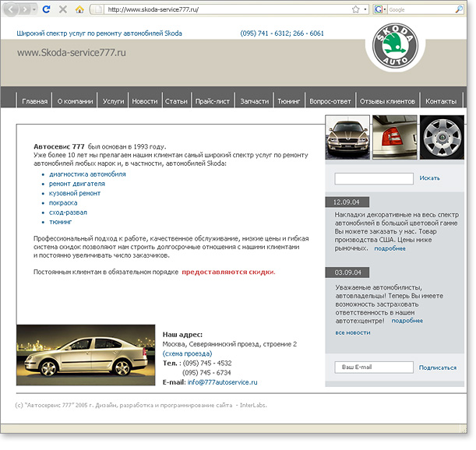Open the Статьи menu item

176,101
